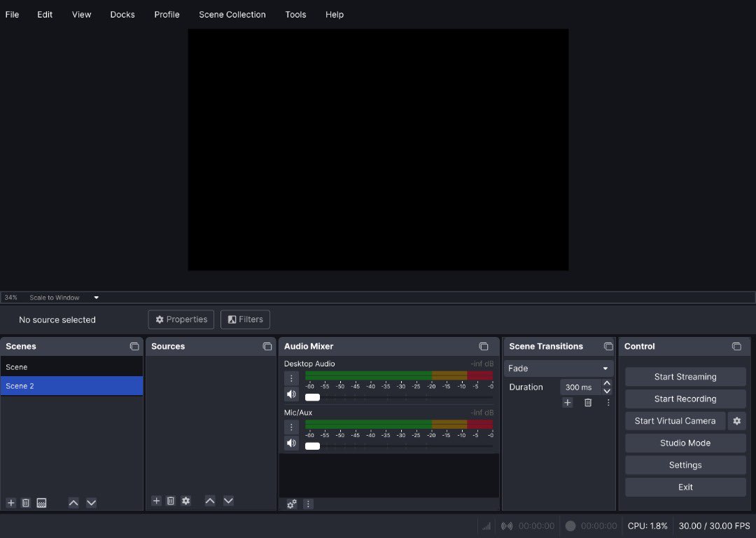Open transition properties three-dot menu
This screenshot has width=756, height=538.
[608, 402]
